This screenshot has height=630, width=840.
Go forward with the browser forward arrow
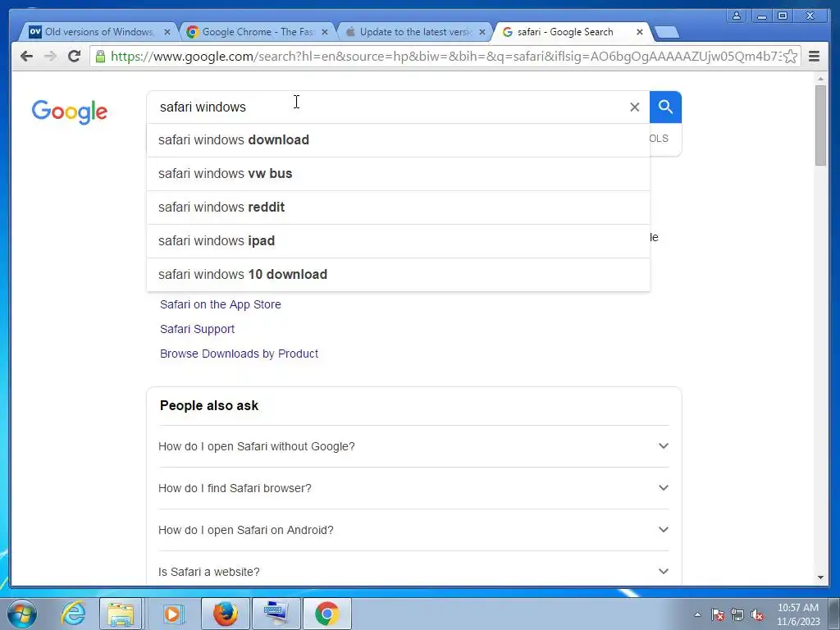click(50, 57)
